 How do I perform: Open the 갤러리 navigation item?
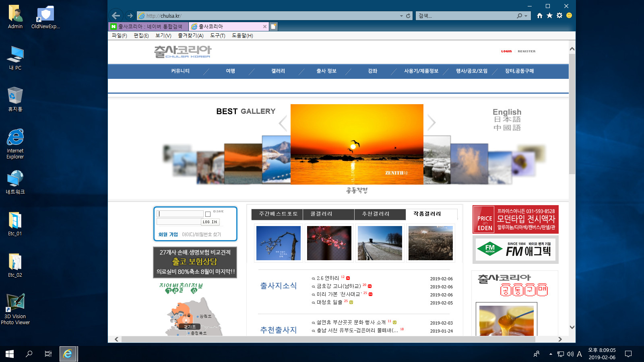pyautogui.click(x=278, y=71)
